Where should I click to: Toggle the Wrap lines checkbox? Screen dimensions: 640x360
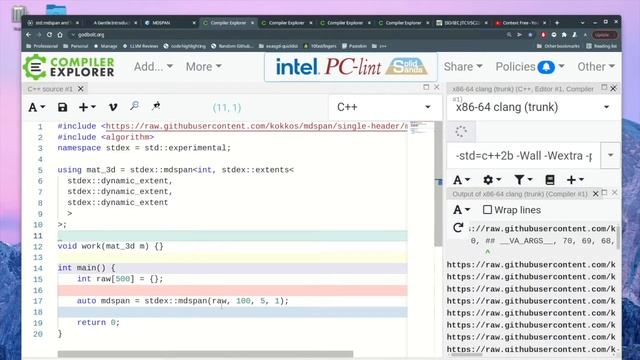[x=487, y=209]
